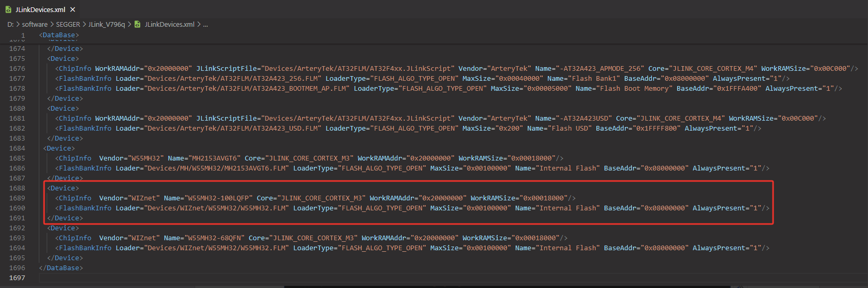Click line number 1676 in the gutter
This screenshot has height=288, width=868.
click(x=17, y=68)
